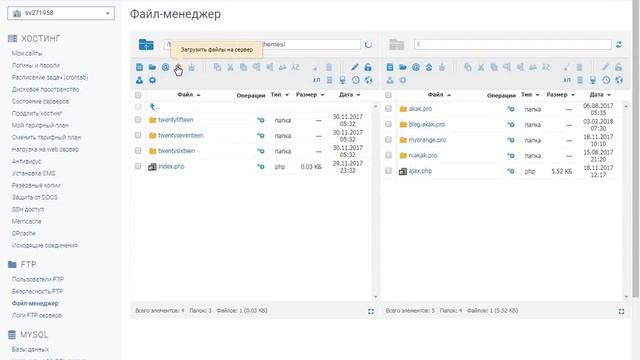Open Пользователи FTP in sidebar
640x360 pixels.
38,280
